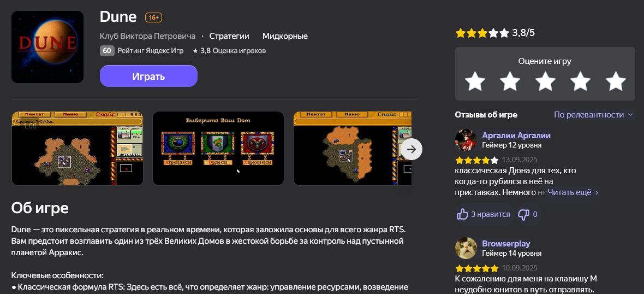Screen dimensions: 644x294
Task: Advance screenshots with the right arrow
Action: click(x=411, y=149)
